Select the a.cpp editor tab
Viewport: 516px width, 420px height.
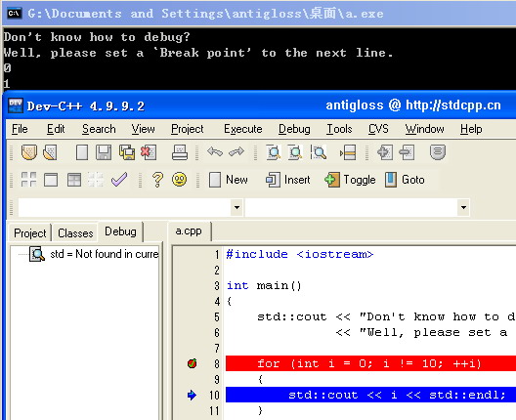point(189,231)
